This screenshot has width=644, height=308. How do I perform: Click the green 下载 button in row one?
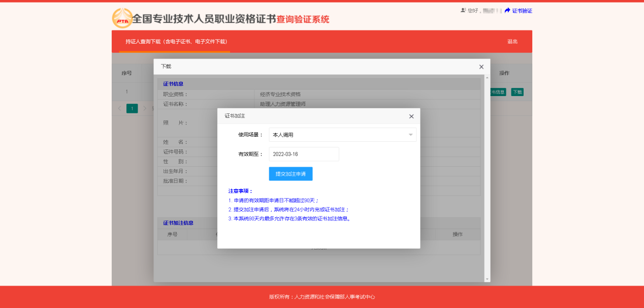pos(517,92)
